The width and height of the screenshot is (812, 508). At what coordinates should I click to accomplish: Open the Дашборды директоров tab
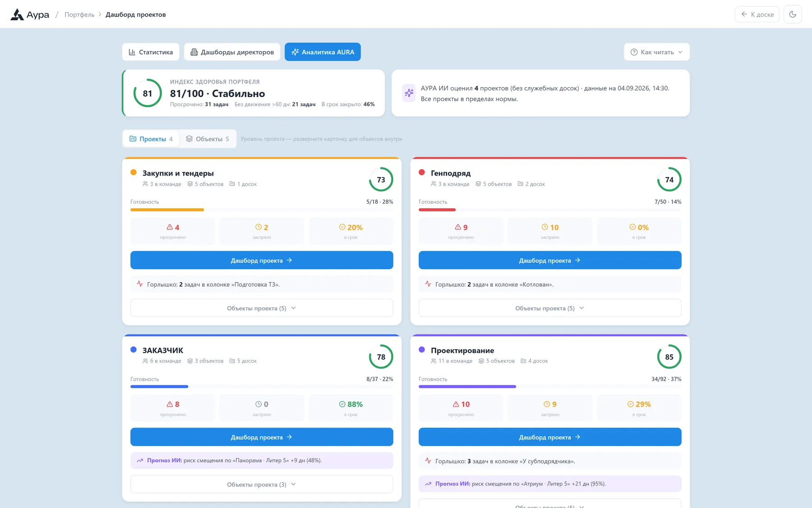coord(232,52)
